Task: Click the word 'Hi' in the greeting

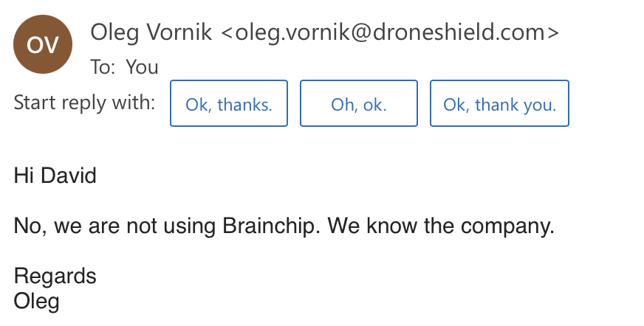Action: point(24,176)
